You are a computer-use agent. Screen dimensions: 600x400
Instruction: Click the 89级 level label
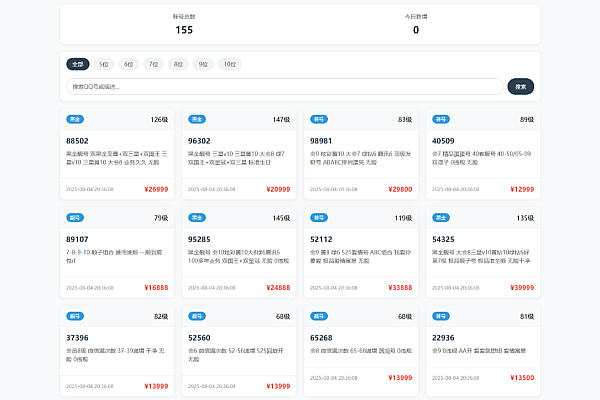point(527,120)
